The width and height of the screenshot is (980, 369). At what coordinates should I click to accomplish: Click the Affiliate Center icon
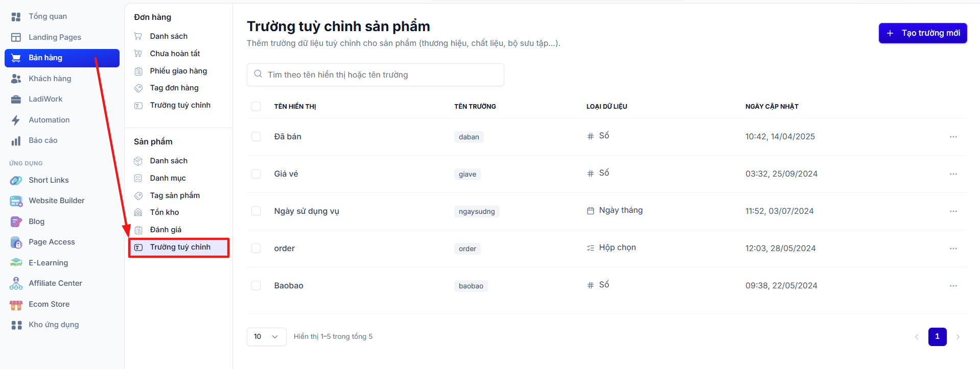point(16,283)
